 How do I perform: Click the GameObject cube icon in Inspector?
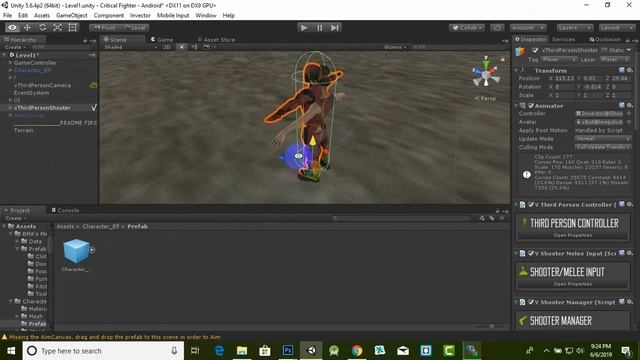click(x=520, y=51)
